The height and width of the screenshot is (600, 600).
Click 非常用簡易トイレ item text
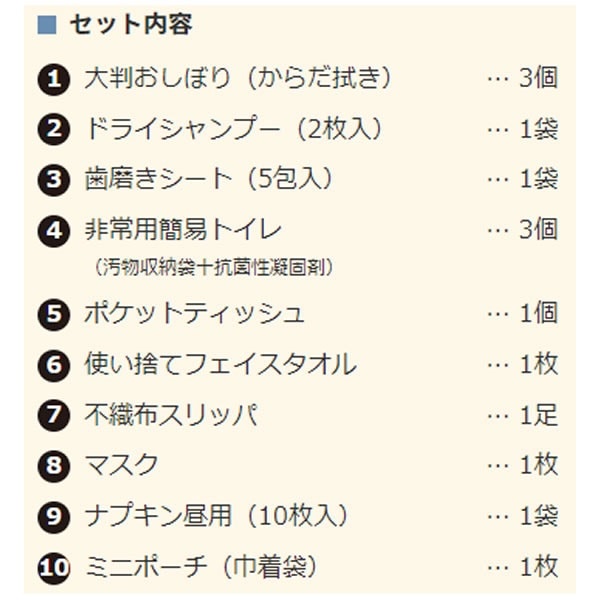click(x=184, y=230)
